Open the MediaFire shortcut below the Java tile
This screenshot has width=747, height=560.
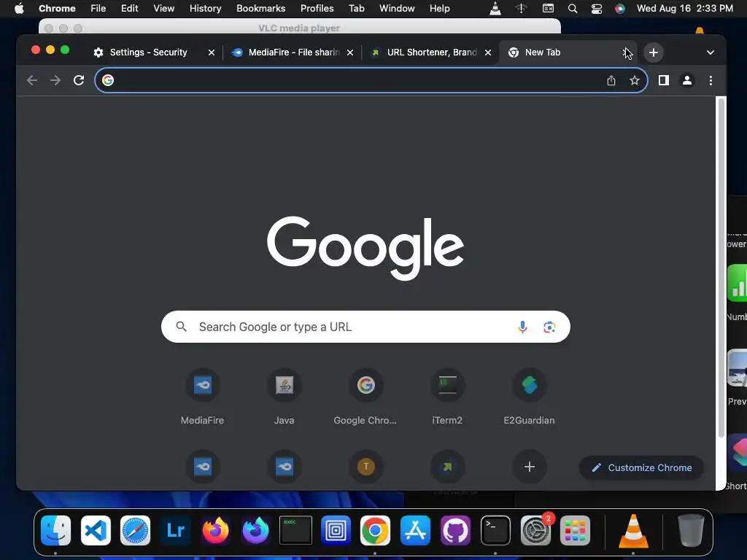click(x=285, y=466)
